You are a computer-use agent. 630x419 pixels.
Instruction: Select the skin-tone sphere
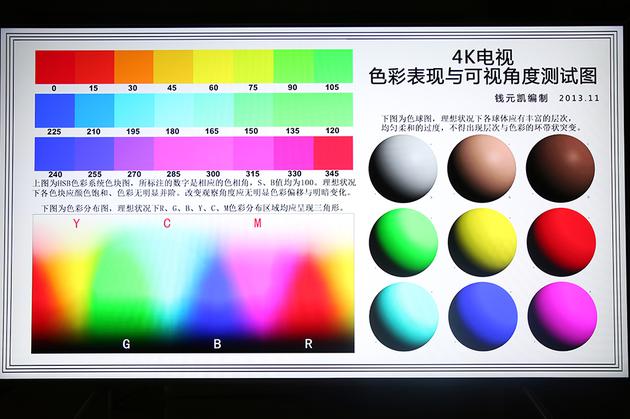(481, 168)
